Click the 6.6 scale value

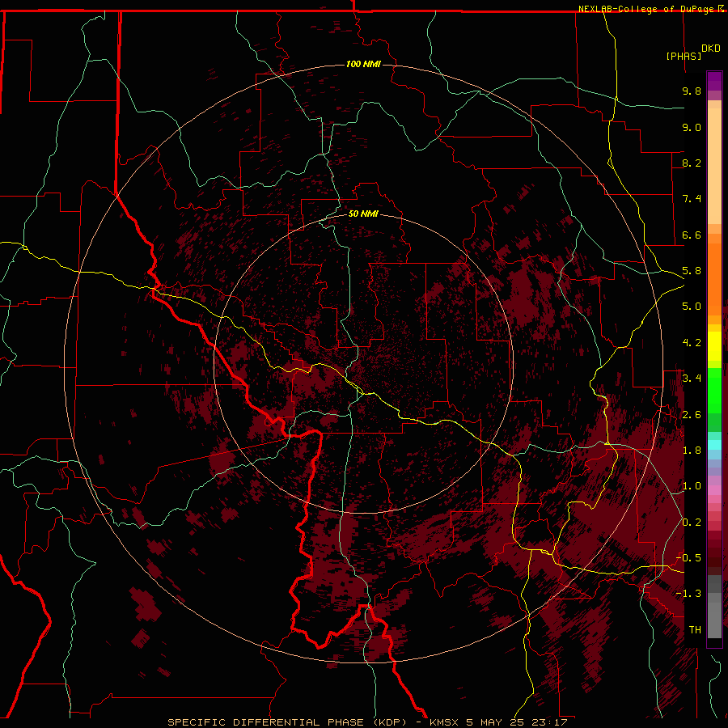tap(692, 235)
